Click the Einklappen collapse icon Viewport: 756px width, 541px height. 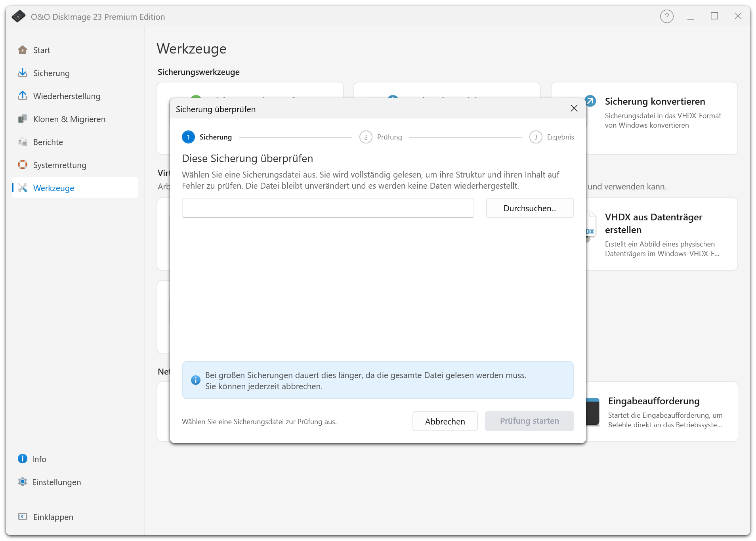point(23,516)
